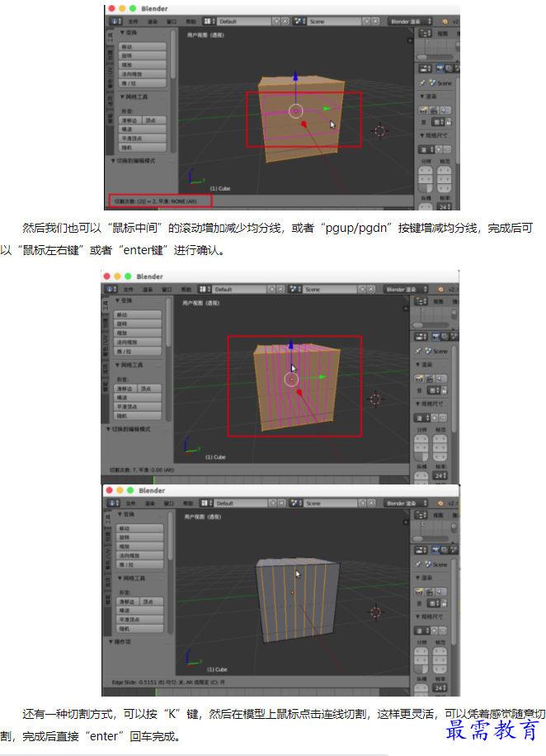Viewport: 546px width, 756px height.
Task: Click 3D cursor crosshair in middle window viewport
Action: click(375, 399)
